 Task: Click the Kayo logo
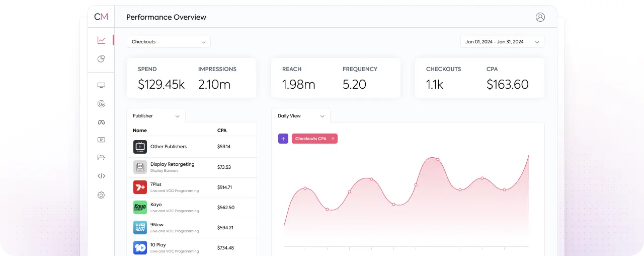tap(140, 208)
